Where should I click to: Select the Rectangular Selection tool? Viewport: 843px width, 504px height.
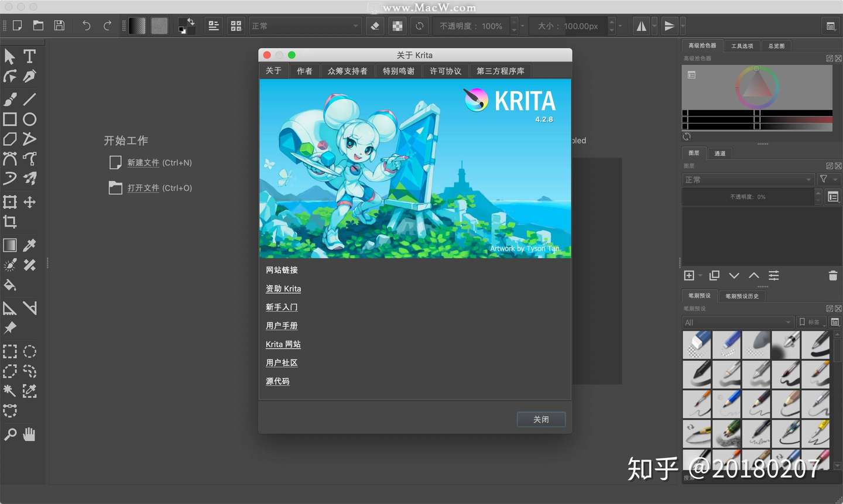point(10,351)
